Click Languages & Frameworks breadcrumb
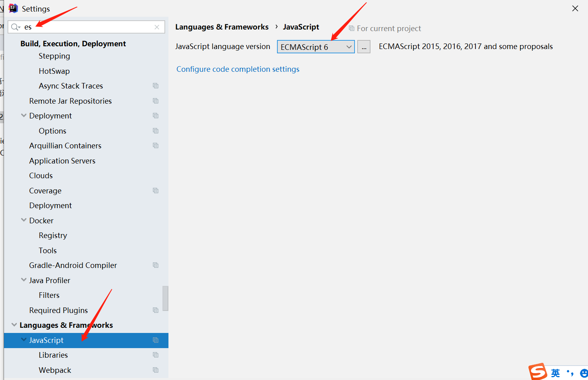Image resolution: width=588 pixels, height=380 pixels. pos(222,27)
